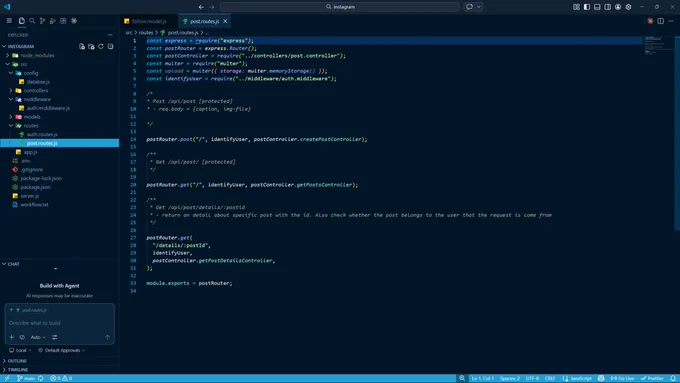
Task: Send chat message with the arrow button
Action: 107,337
